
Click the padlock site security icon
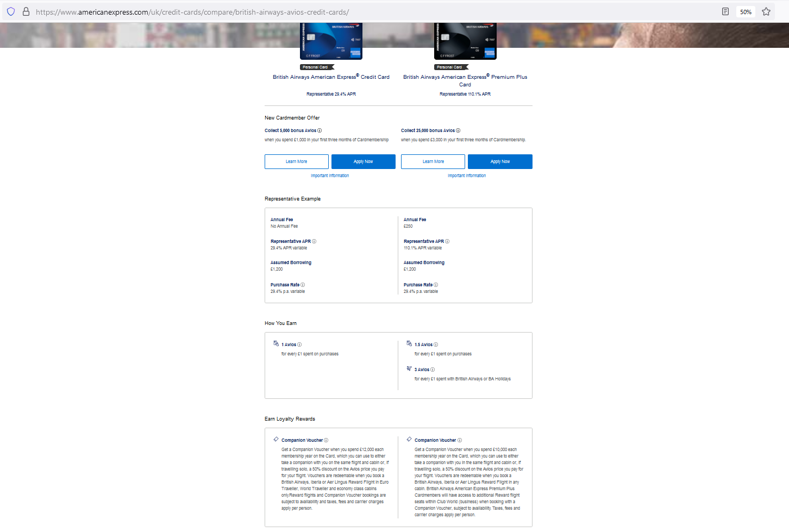tap(26, 11)
